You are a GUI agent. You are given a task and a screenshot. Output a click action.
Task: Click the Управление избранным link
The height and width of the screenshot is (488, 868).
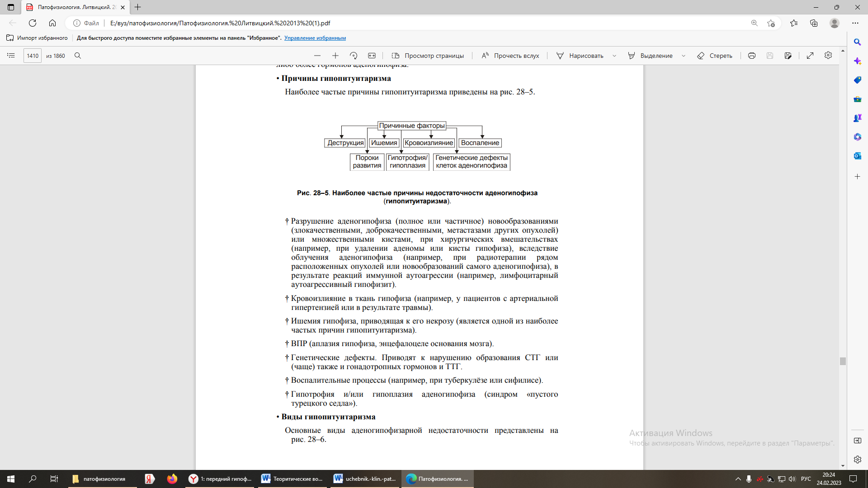tap(315, 38)
